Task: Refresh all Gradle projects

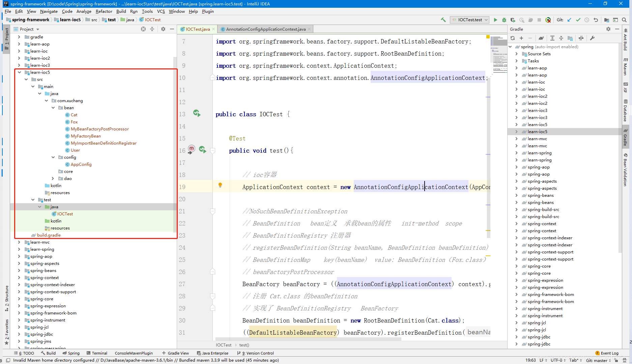Action: [513, 38]
